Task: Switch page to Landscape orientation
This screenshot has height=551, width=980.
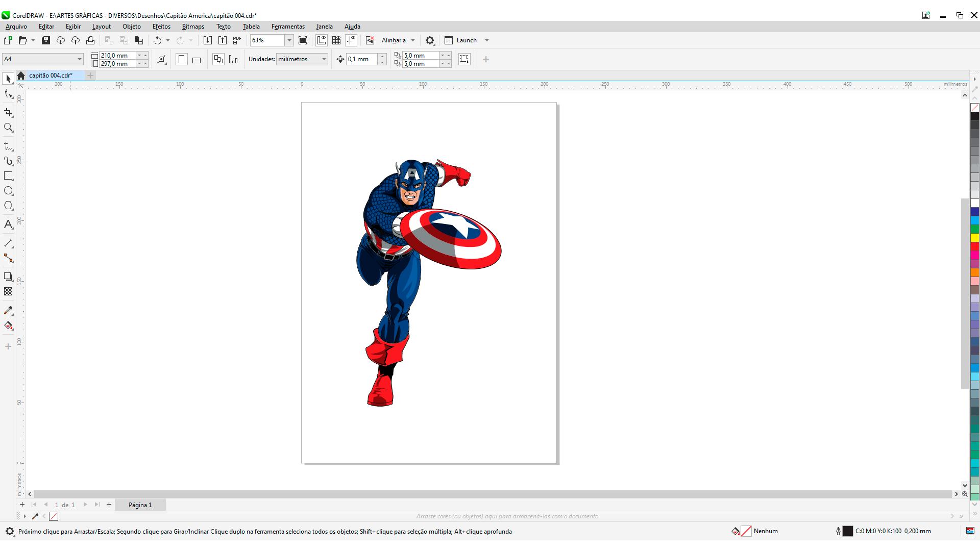Action: pos(197,59)
